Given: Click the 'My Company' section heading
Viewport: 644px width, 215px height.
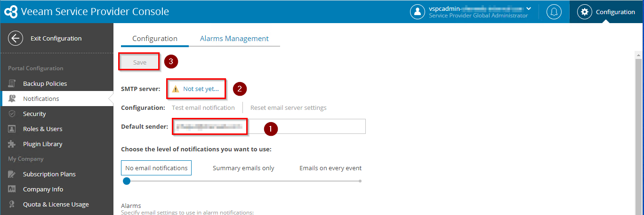Looking at the screenshot, I should point(26,159).
